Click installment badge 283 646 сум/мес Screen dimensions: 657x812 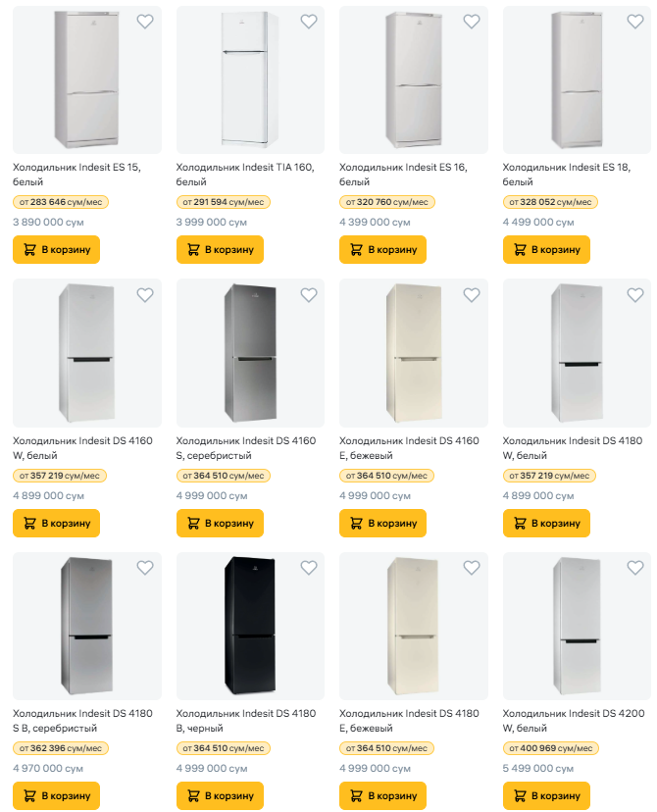[x=61, y=202]
